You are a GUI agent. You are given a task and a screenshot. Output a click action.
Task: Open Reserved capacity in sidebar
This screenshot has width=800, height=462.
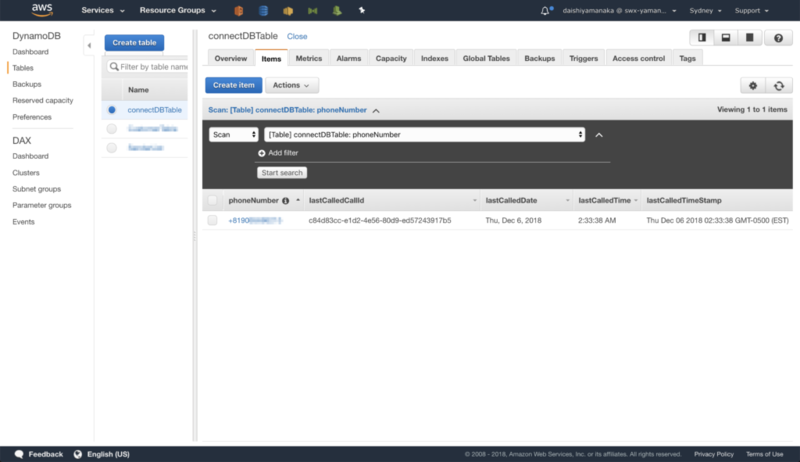(43, 100)
